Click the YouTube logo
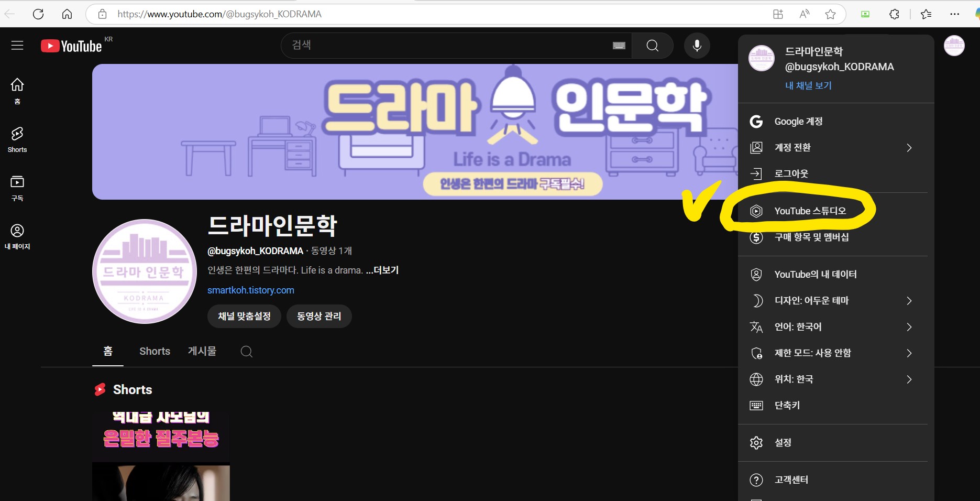 [71, 46]
